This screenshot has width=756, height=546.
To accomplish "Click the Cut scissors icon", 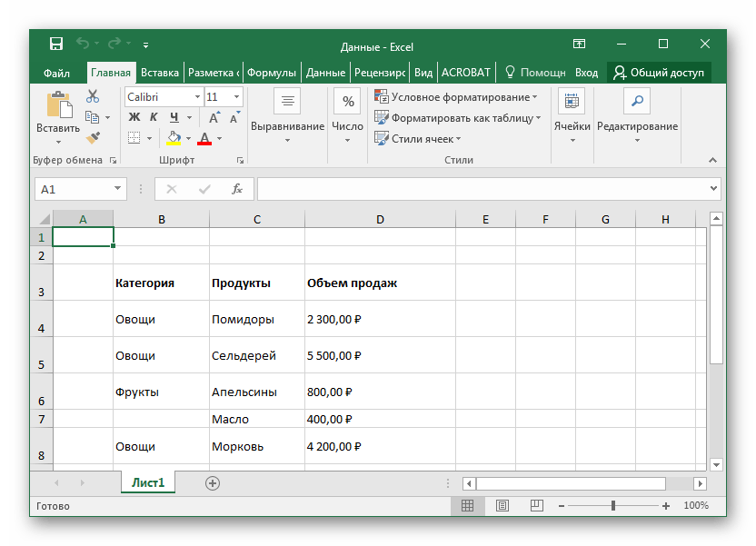I will 93,96.
